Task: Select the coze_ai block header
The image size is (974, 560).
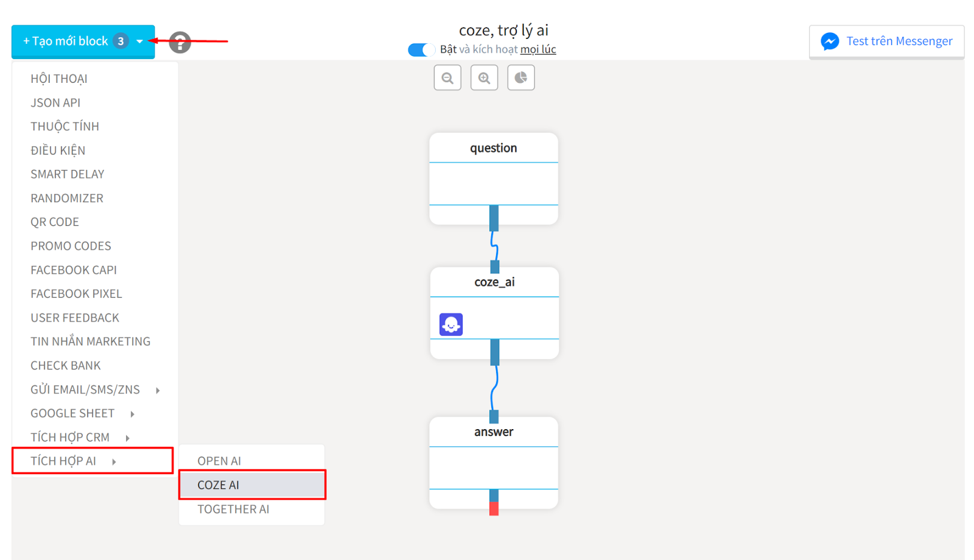Action: (x=494, y=282)
